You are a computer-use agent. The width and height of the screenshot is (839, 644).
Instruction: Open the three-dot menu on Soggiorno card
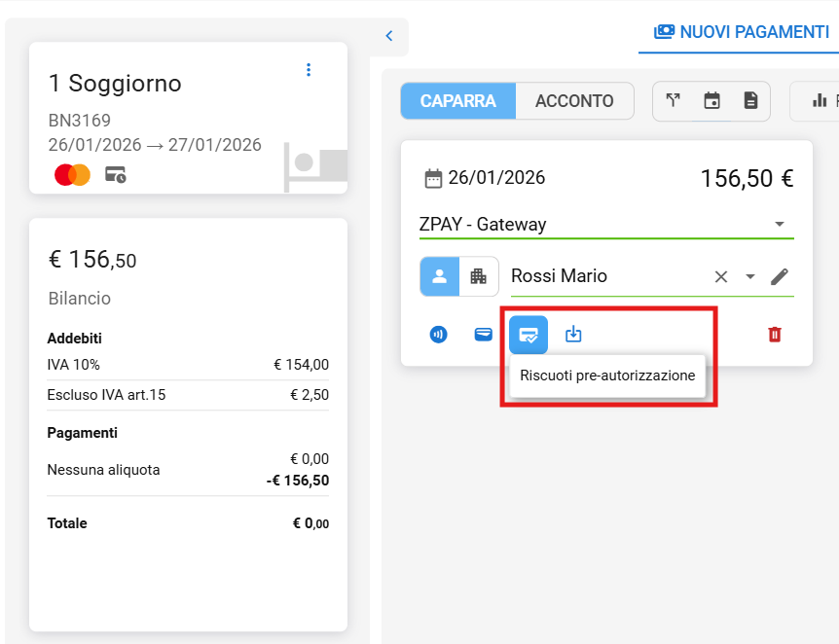pos(309,69)
